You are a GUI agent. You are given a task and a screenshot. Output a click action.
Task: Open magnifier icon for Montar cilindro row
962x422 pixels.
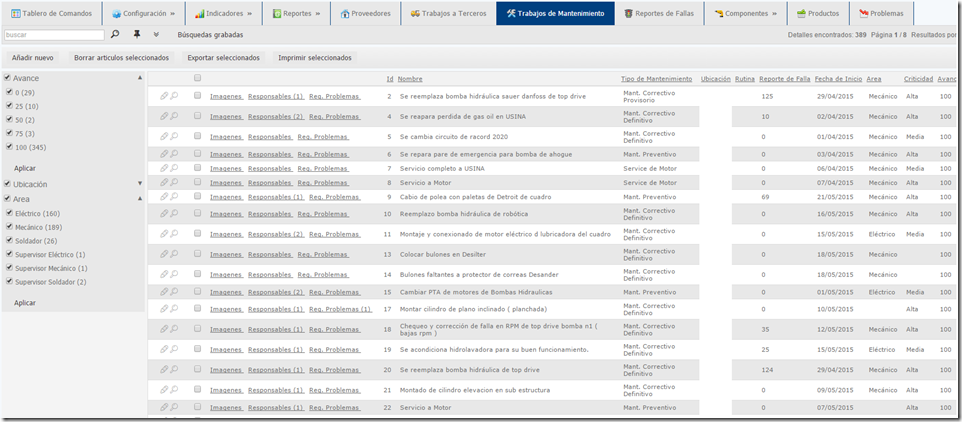(x=174, y=309)
